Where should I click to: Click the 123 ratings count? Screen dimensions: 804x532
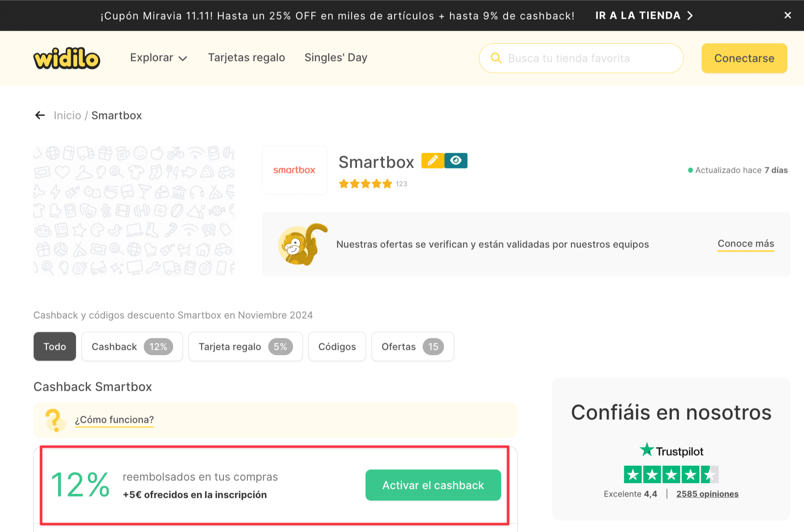[x=401, y=184]
